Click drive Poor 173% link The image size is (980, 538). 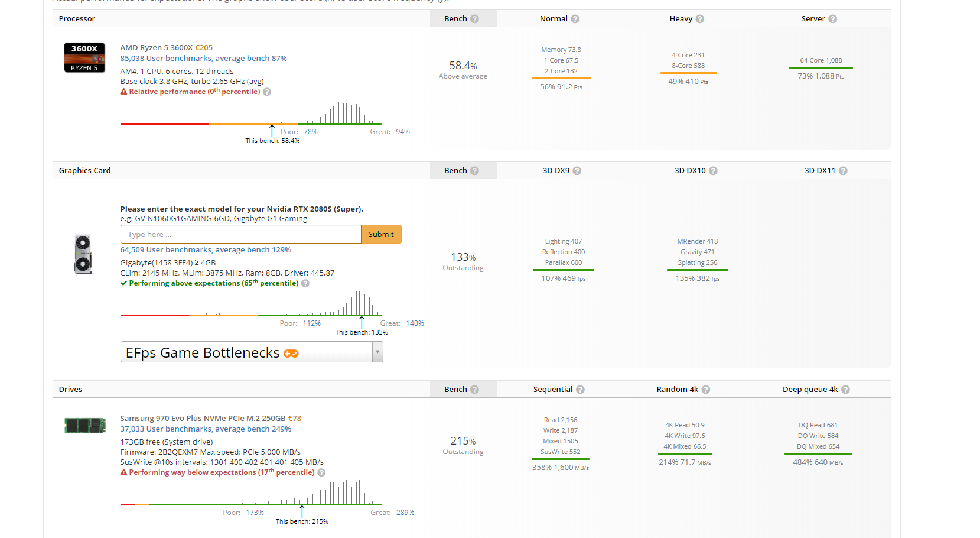[x=255, y=513]
